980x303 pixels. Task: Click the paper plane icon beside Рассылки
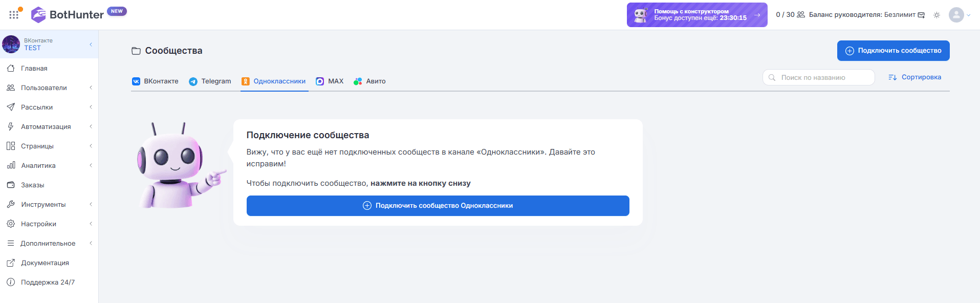click(11, 107)
